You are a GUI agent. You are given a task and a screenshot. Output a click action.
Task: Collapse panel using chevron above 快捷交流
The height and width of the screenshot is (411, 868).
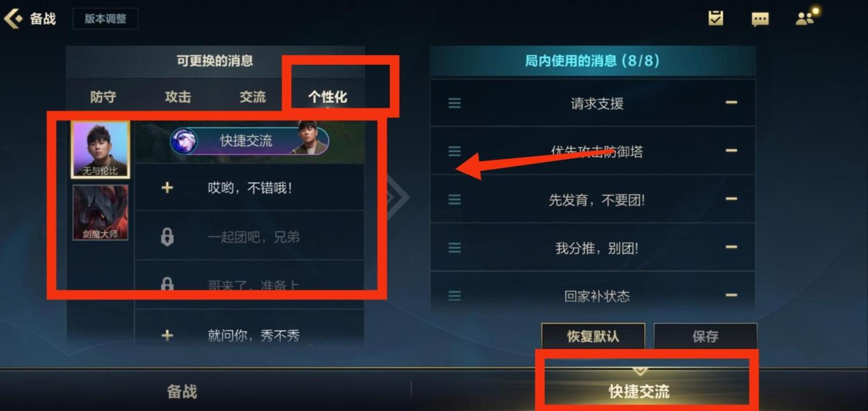[x=640, y=371]
